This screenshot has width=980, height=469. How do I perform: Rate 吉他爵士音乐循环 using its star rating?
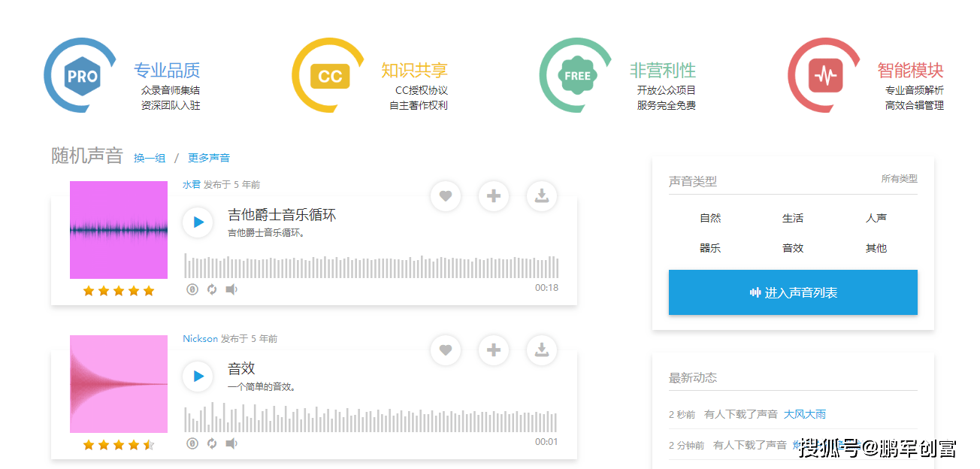pyautogui.click(x=119, y=291)
